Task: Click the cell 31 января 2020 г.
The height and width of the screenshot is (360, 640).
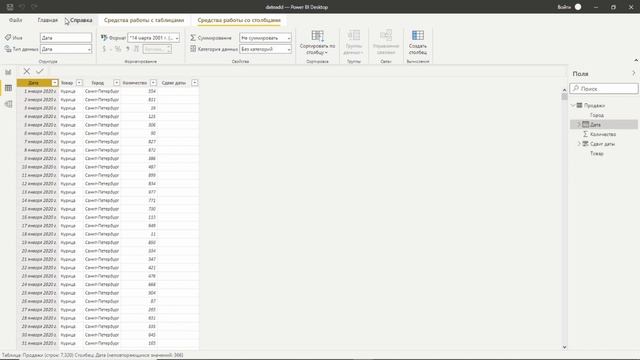Action: tap(38, 343)
